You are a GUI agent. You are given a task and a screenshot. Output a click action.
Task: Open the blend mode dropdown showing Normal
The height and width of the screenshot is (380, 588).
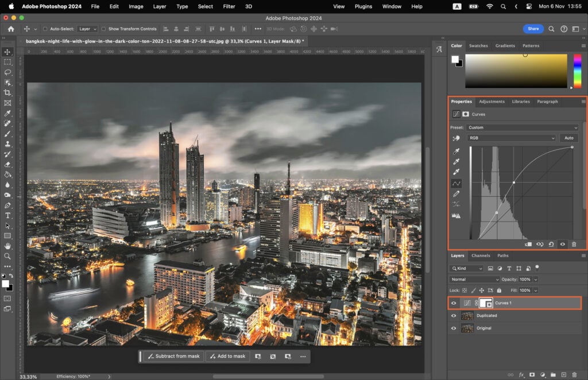[474, 280]
